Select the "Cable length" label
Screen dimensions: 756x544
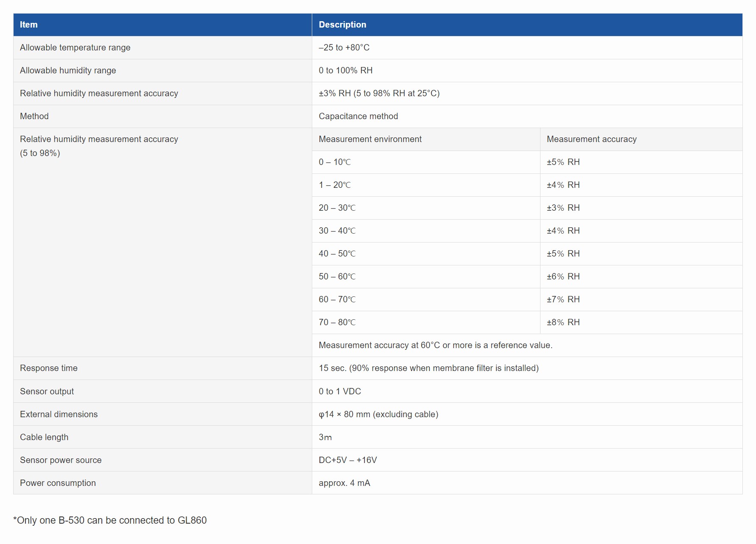click(44, 437)
